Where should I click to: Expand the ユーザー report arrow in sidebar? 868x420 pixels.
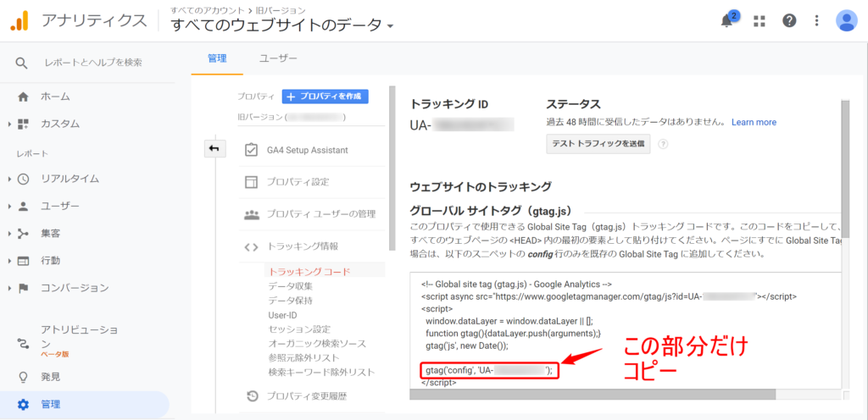(10, 207)
